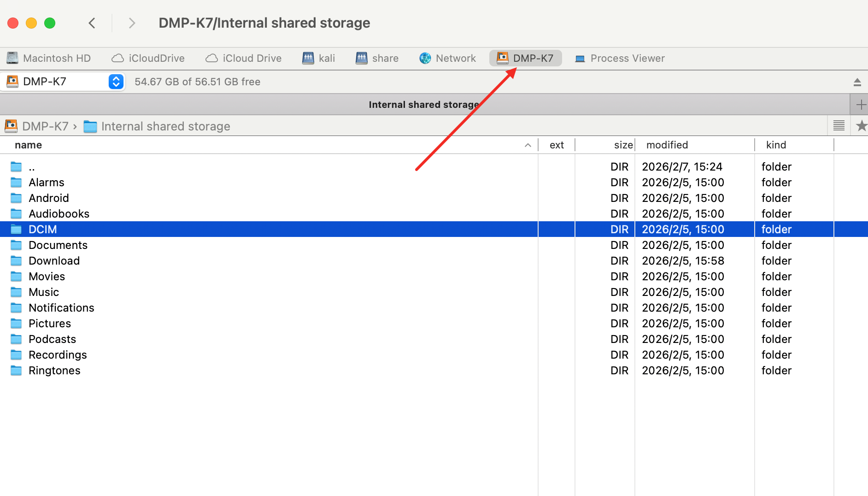Launch Process Viewer from favorites bar
Viewport: 868px width, 496px height.
tap(620, 58)
